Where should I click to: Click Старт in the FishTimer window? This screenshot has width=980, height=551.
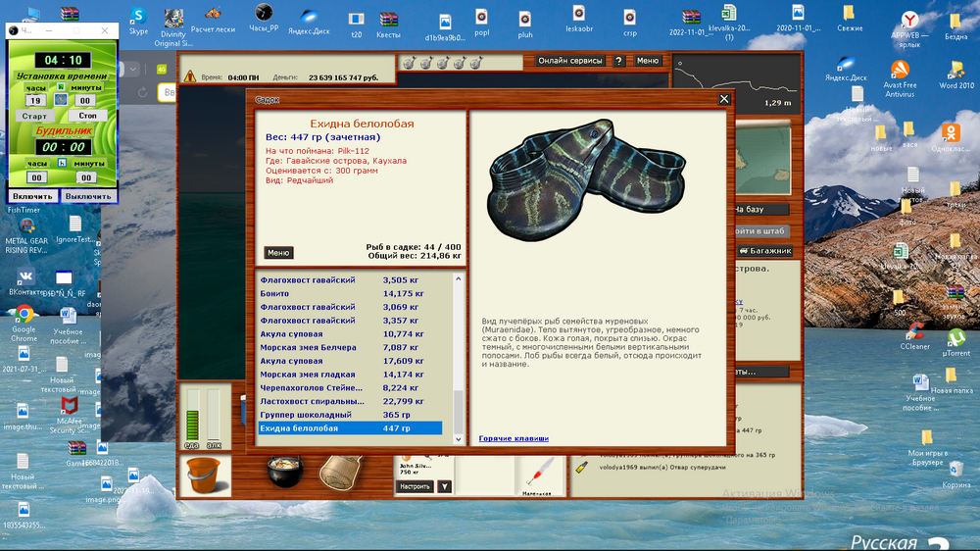[34, 116]
